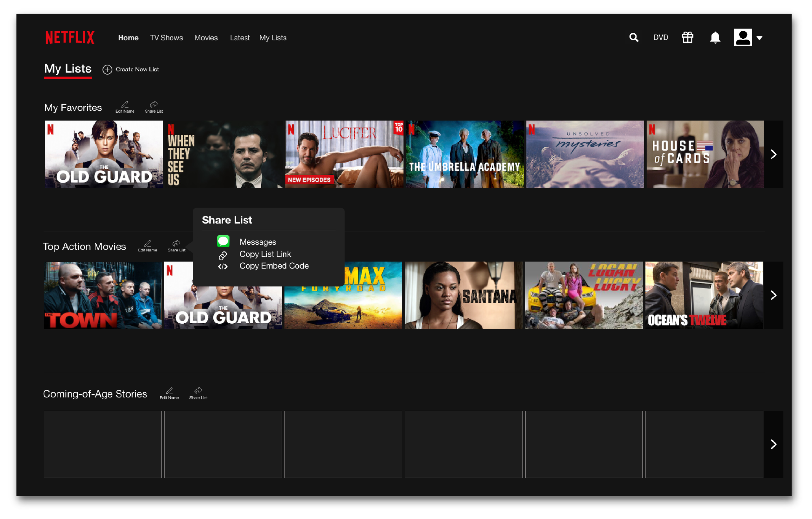The image size is (812, 519).
Task: Choose Copy Embed Code option
Action: click(x=274, y=266)
